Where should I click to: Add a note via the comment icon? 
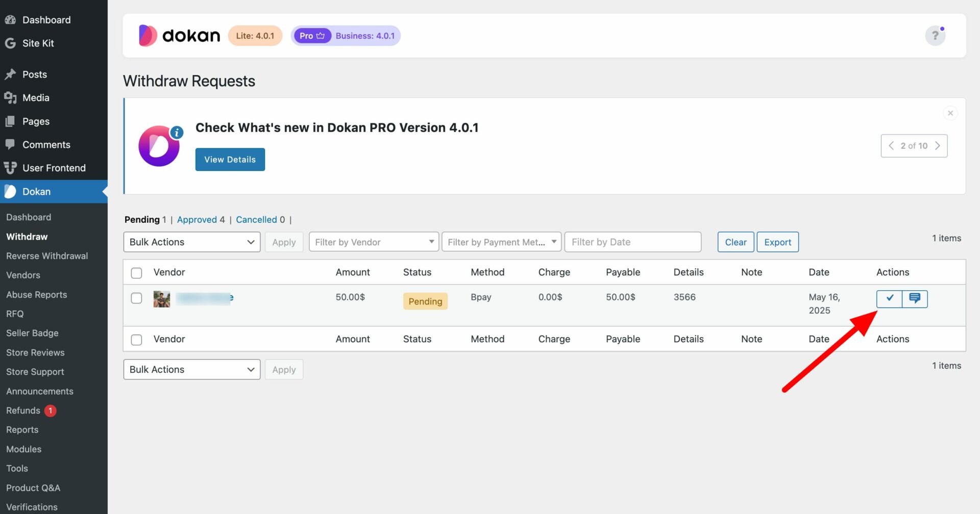pos(915,298)
